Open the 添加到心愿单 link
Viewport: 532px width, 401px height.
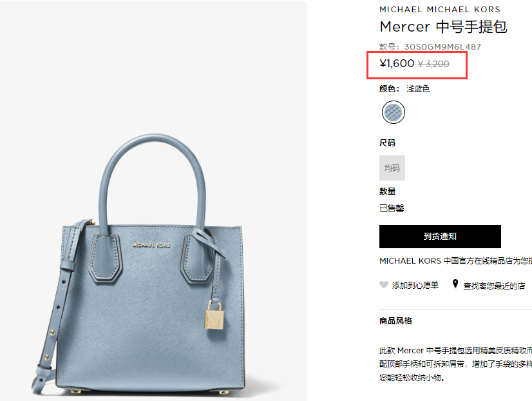415,285
